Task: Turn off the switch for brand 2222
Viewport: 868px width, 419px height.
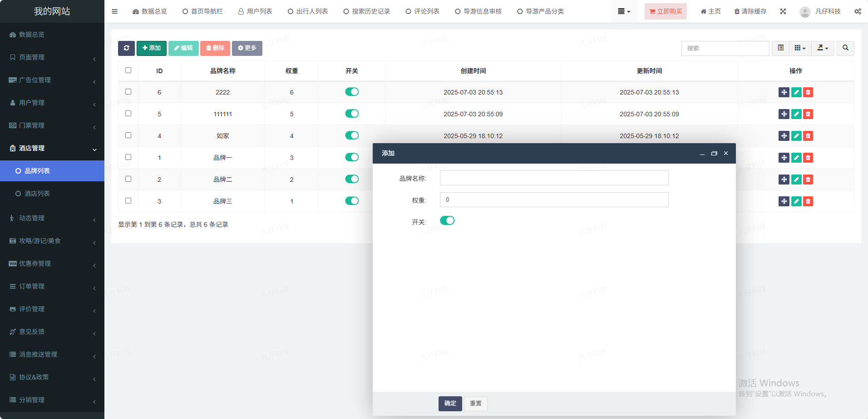Action: click(352, 92)
